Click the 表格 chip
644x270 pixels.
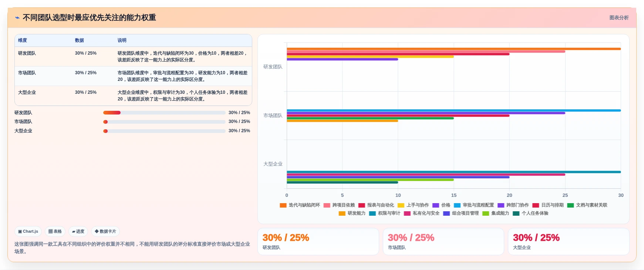[x=55, y=232]
